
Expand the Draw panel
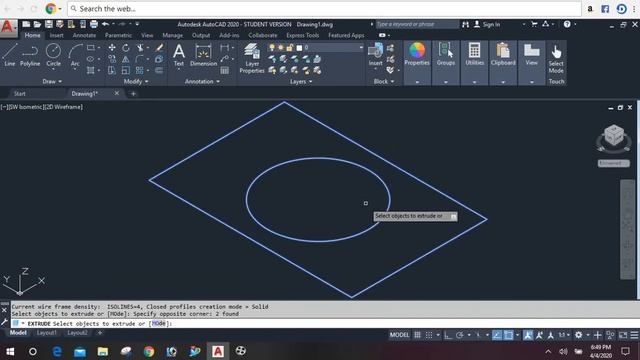(52, 82)
